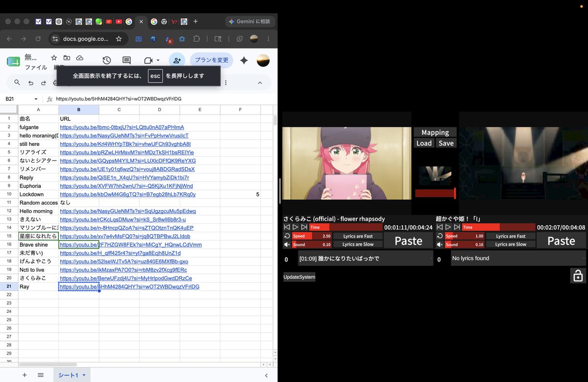This screenshot has height=382, width=588.
Task: Click Lyrics are Slow for 超かぐや姫
Action: point(511,244)
